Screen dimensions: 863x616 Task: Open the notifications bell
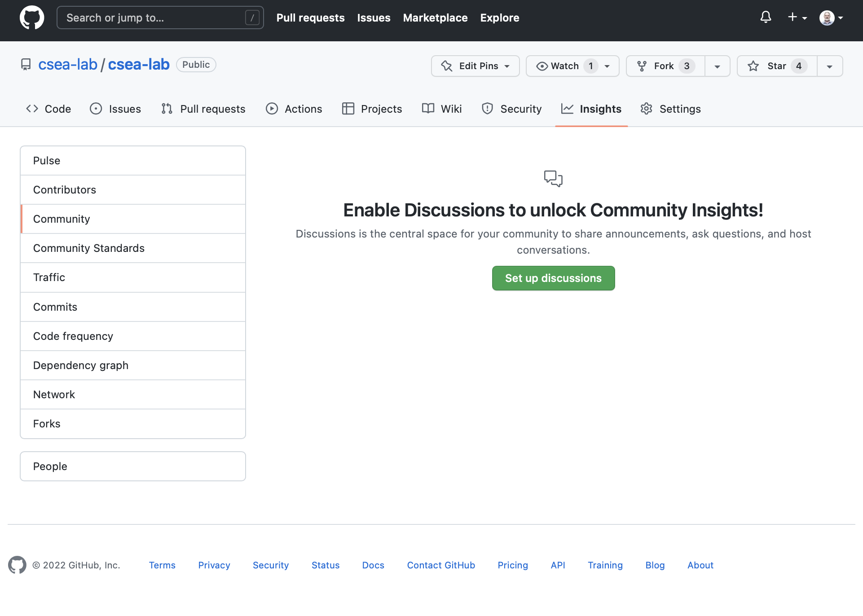766,18
